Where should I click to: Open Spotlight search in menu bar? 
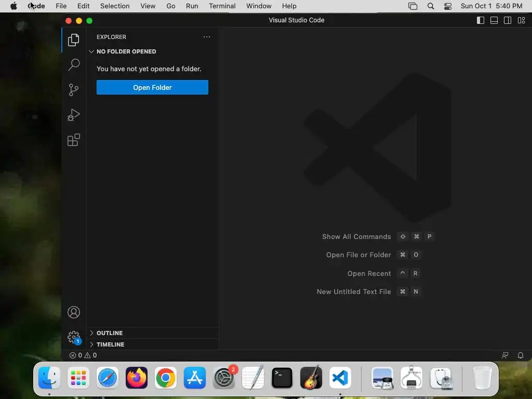(x=431, y=6)
